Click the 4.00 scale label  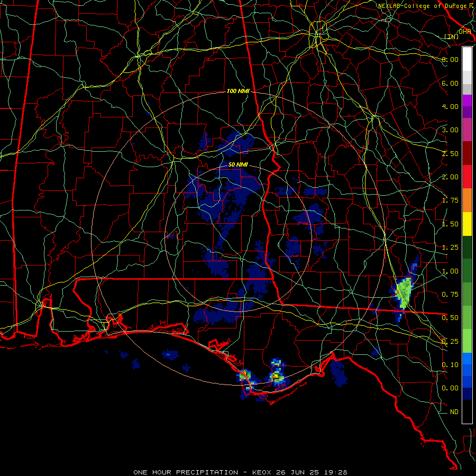(x=450, y=106)
